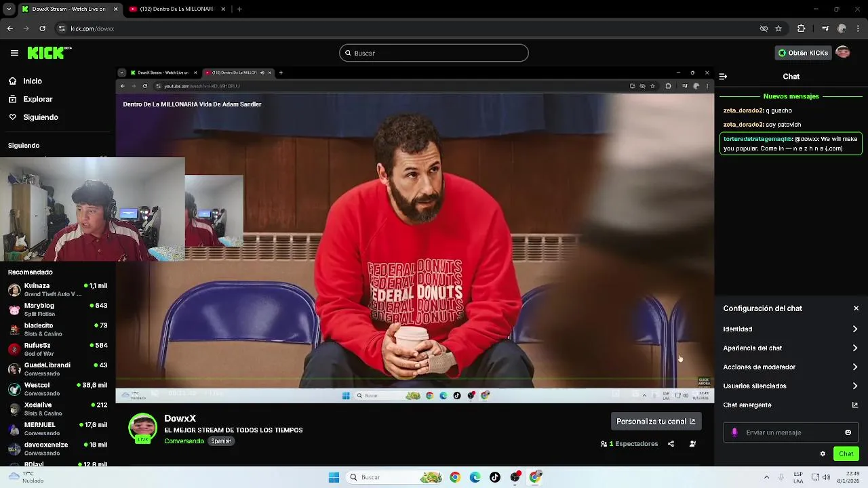
Task: Click username torturedstratagemaqhb in chat
Action: click(x=758, y=139)
